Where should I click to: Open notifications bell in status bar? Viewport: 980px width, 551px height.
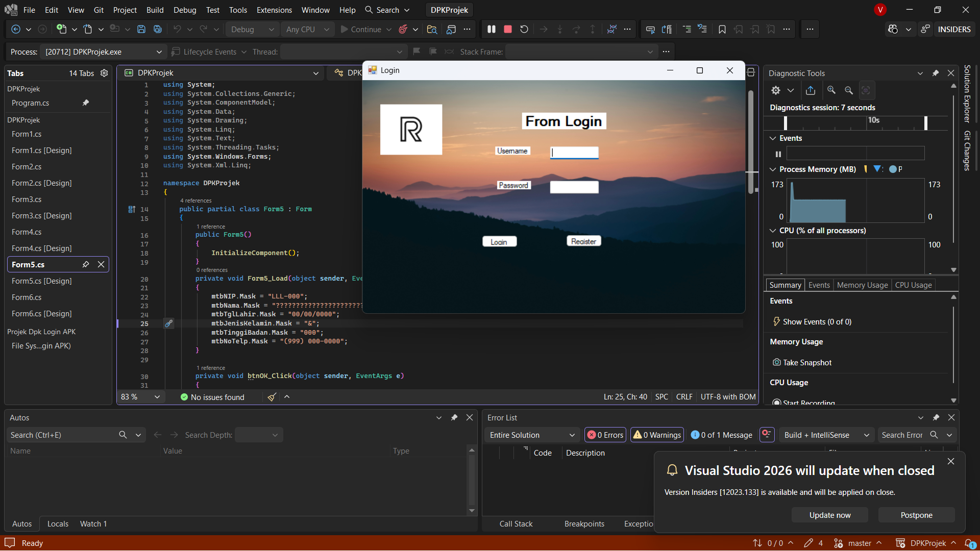click(969, 543)
